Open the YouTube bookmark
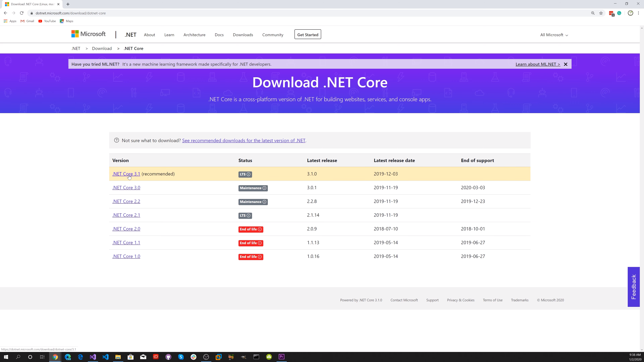Screen dimensions: 644x362 click(x=47, y=21)
